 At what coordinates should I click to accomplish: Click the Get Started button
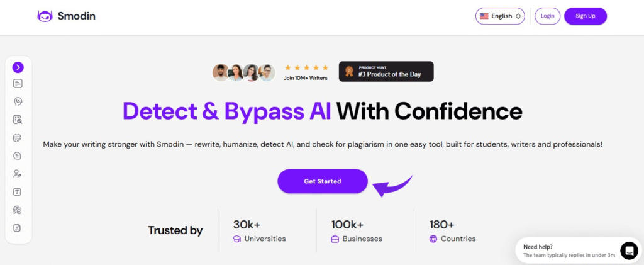click(323, 181)
